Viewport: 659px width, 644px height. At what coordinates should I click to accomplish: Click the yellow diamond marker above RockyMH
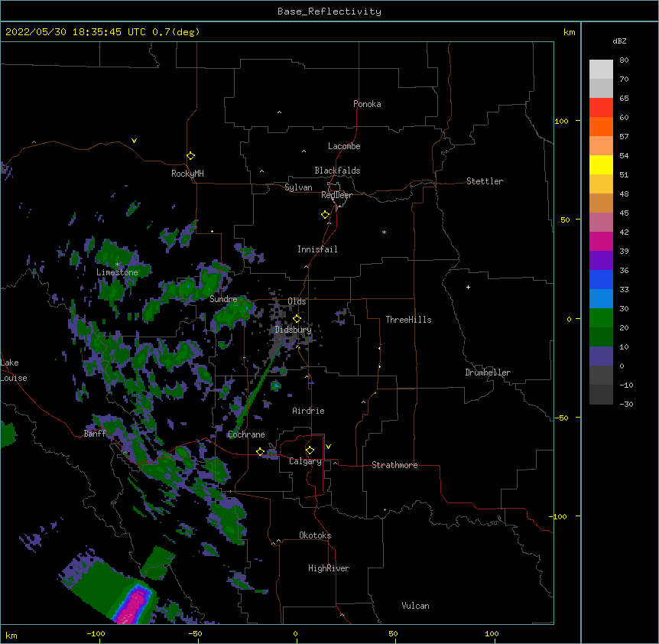click(x=191, y=156)
